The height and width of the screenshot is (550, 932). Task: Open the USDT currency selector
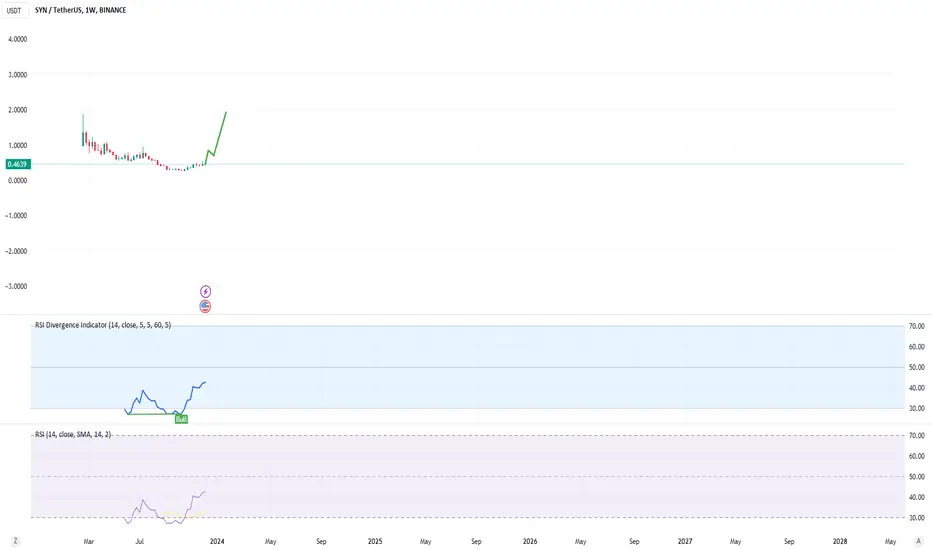point(14,10)
